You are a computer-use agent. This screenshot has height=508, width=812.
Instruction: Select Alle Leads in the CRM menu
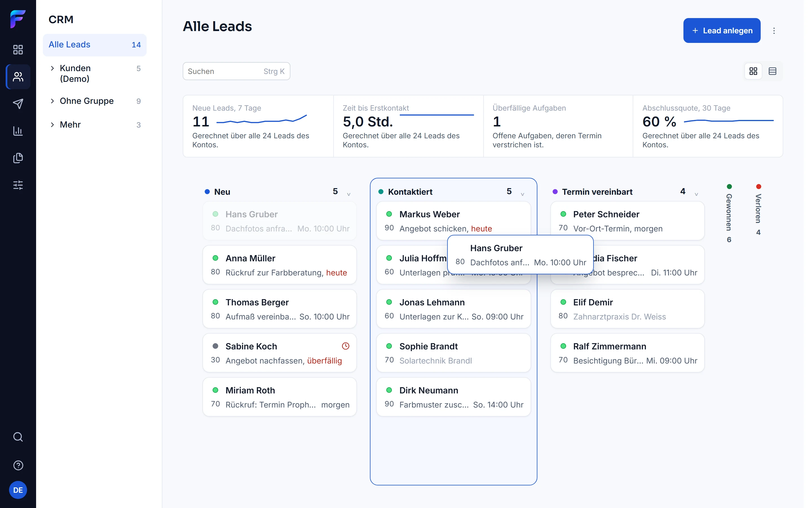pyautogui.click(x=95, y=45)
